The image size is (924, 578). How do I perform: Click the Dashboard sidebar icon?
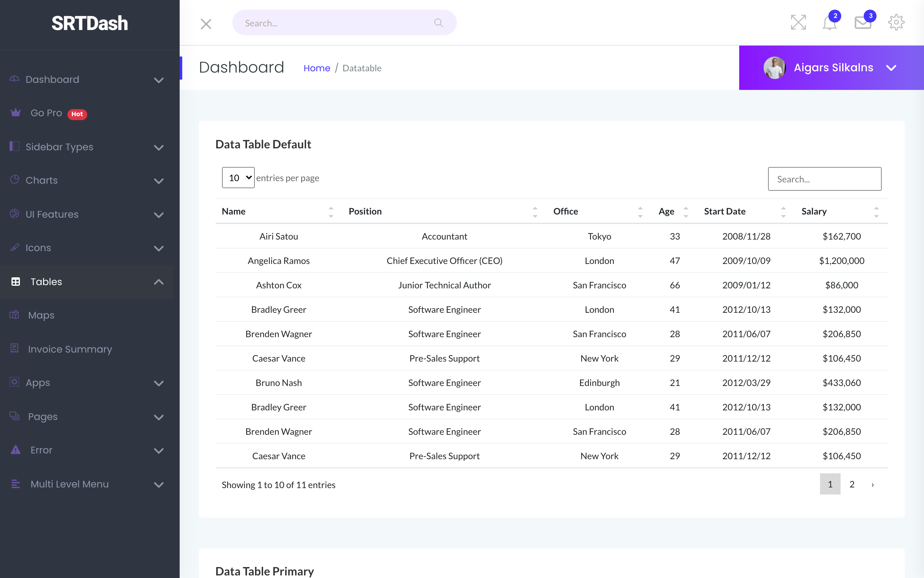click(14, 79)
